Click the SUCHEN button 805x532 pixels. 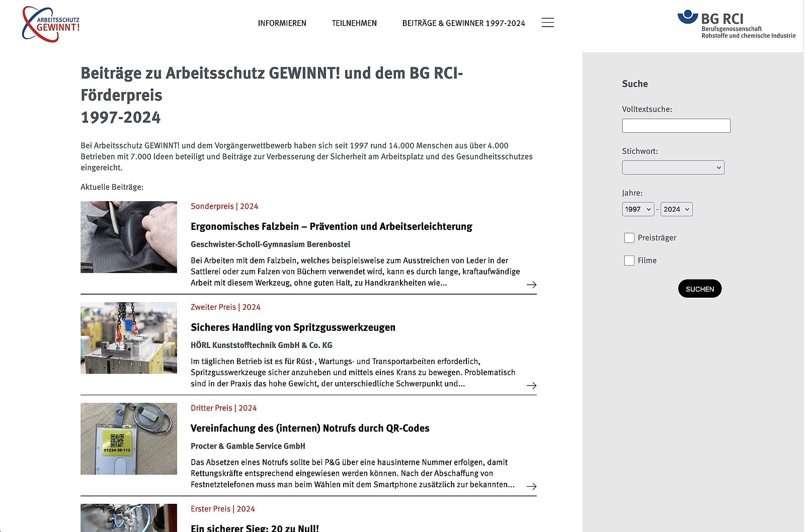700,289
